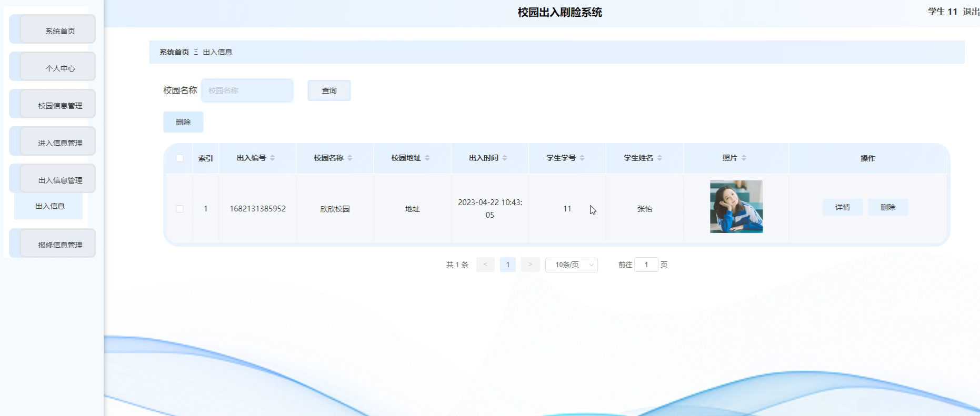Sort table by 出入时间 column

coord(505,158)
